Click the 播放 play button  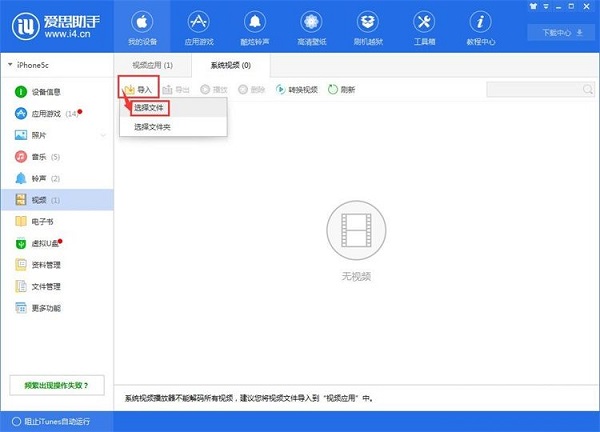tap(214, 90)
